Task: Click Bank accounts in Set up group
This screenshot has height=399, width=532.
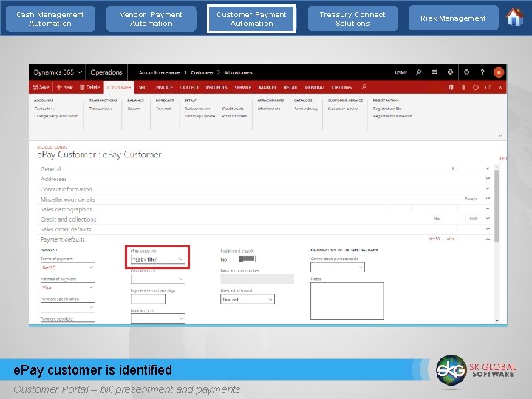Action: click(197, 109)
